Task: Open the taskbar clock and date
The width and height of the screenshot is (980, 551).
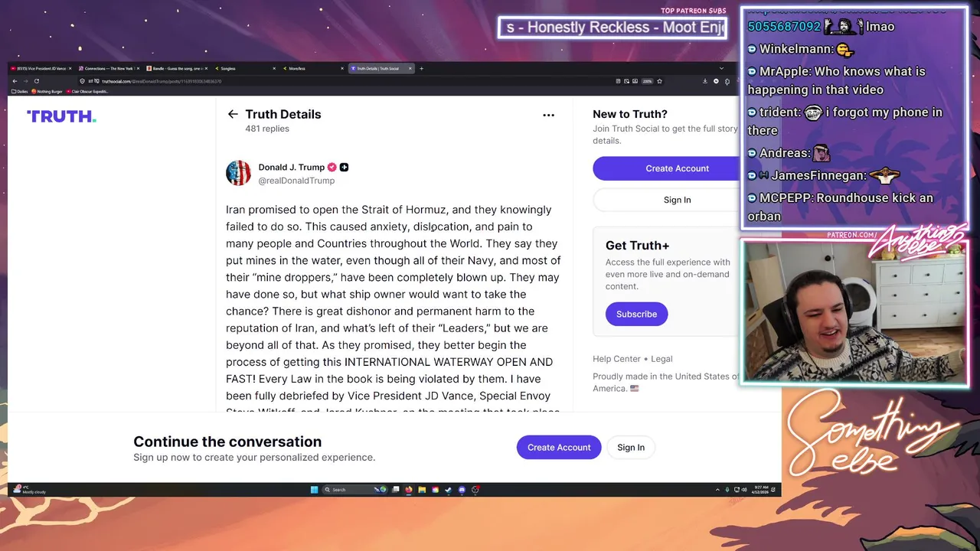Action: [x=762, y=490]
